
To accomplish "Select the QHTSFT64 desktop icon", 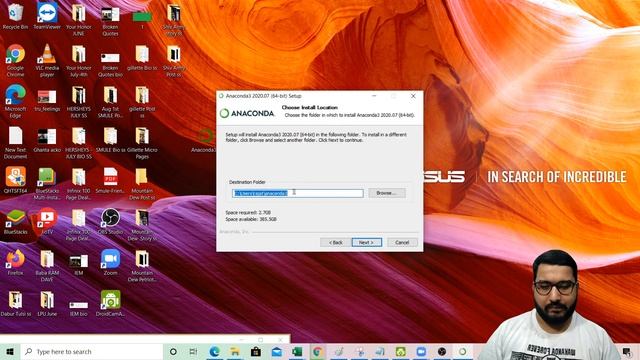I will click(x=15, y=180).
